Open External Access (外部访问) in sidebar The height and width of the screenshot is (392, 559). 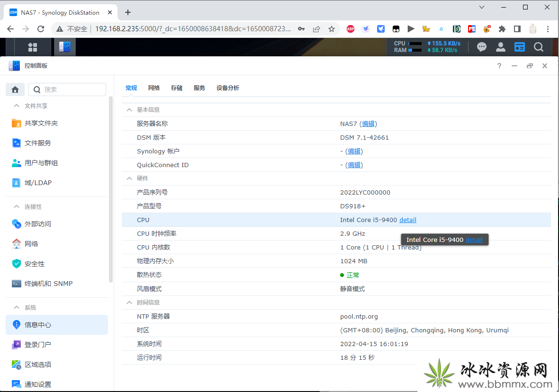click(57, 224)
